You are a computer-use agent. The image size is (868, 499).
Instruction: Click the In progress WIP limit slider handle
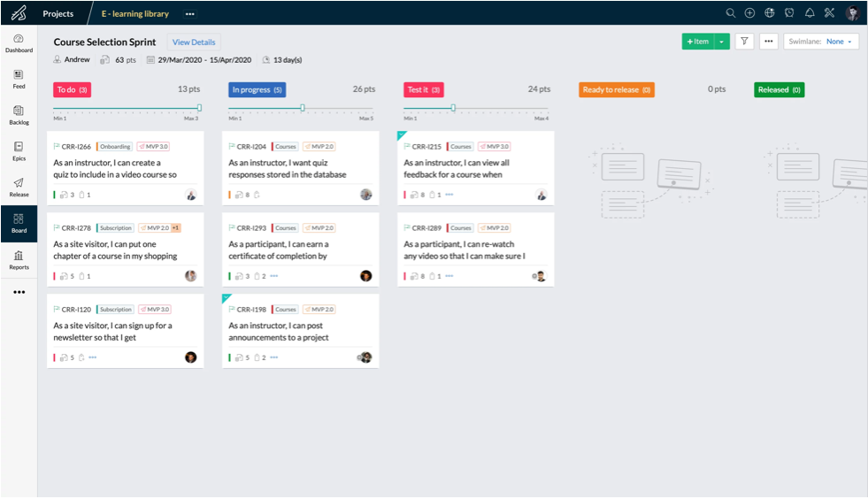click(303, 108)
